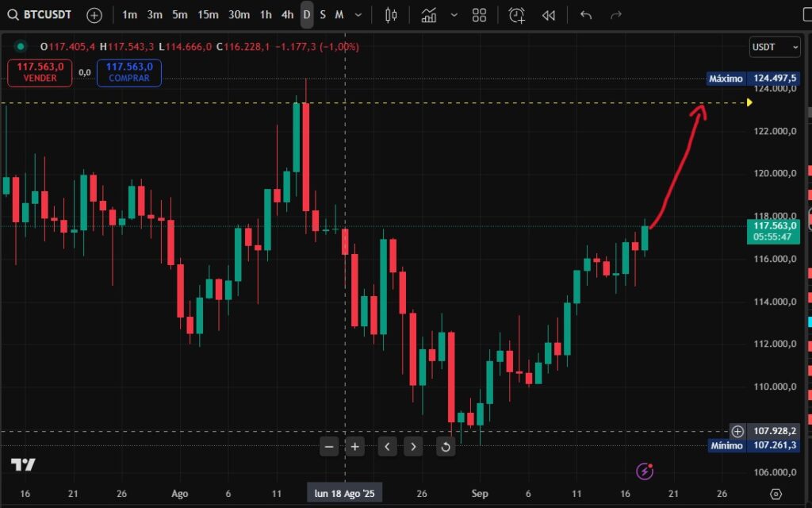Open the multi-chart layout grid
Image resolution: width=812 pixels, height=508 pixels.
click(478, 14)
